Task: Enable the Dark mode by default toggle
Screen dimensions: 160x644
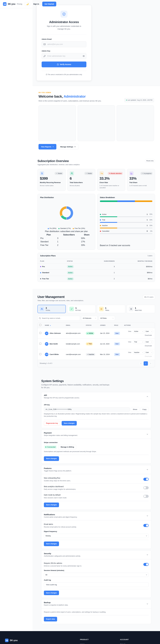Action: pos(146,496)
